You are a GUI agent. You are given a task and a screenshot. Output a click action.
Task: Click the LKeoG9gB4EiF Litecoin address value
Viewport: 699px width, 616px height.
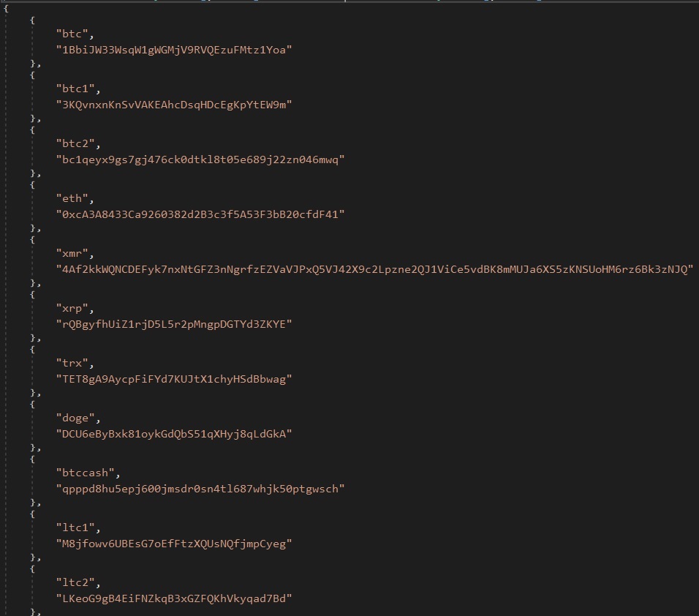[x=174, y=598]
